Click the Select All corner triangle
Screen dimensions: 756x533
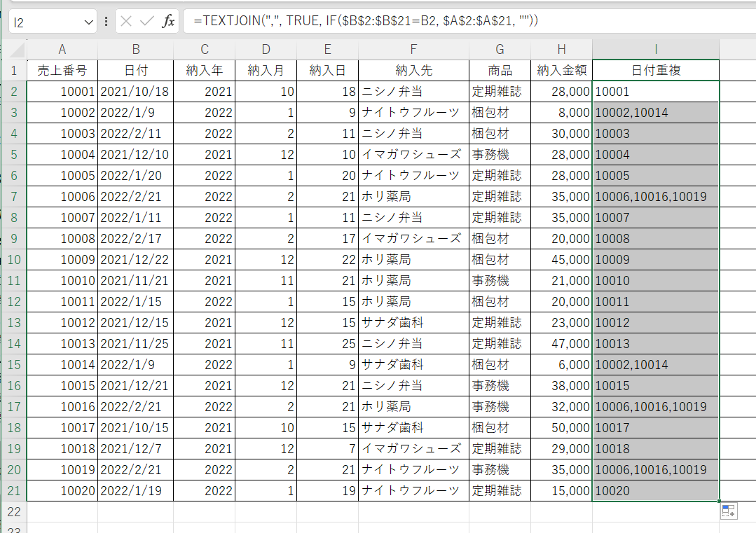pos(16,49)
